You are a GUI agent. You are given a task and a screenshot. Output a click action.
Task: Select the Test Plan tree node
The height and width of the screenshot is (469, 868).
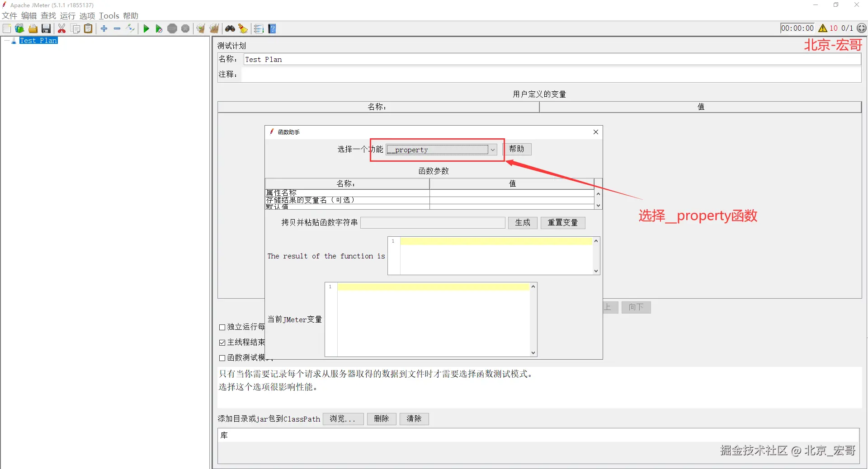click(38, 40)
